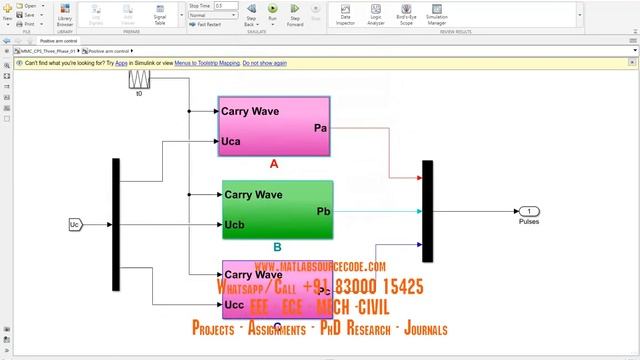Open the Logic Analyzer
This screenshot has height=360, width=640.
coord(376,15)
